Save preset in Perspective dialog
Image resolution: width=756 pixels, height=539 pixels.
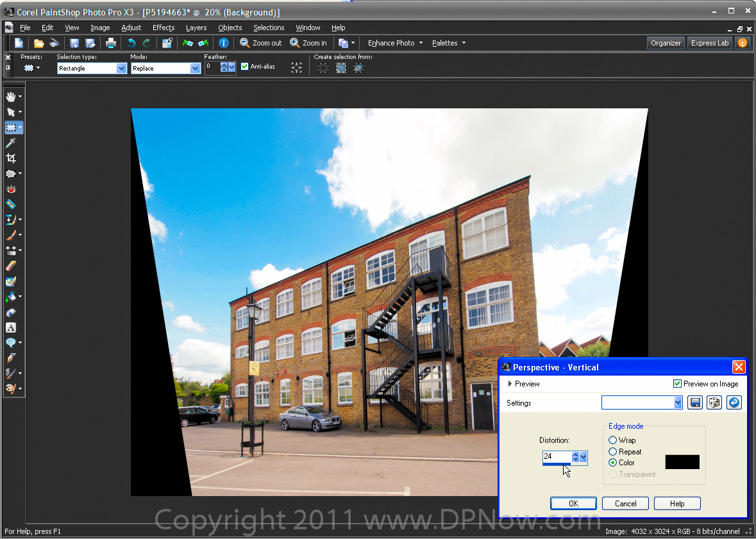pyautogui.click(x=695, y=402)
